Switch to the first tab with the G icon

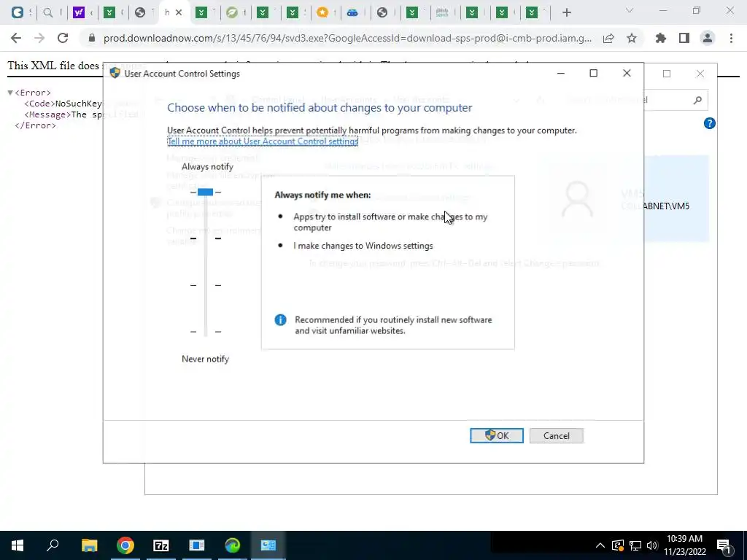tap(18, 12)
